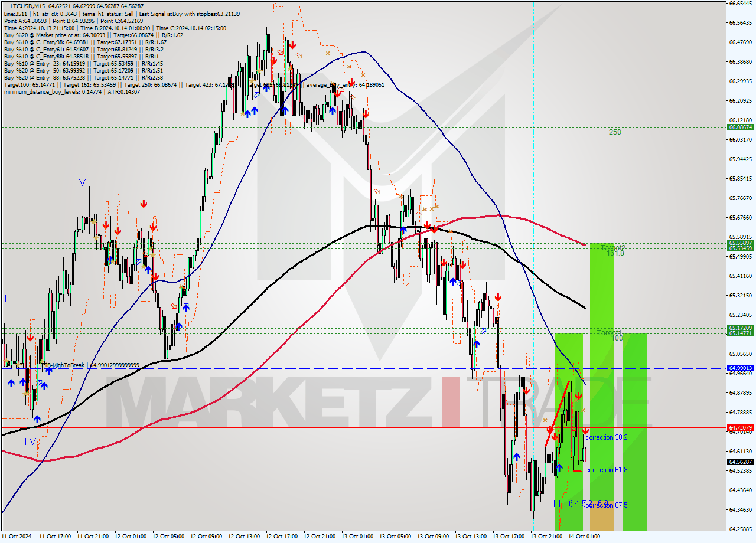Click the '11 Oct 17:00' time axis label
This screenshot has width=756, height=543.
coord(54,537)
